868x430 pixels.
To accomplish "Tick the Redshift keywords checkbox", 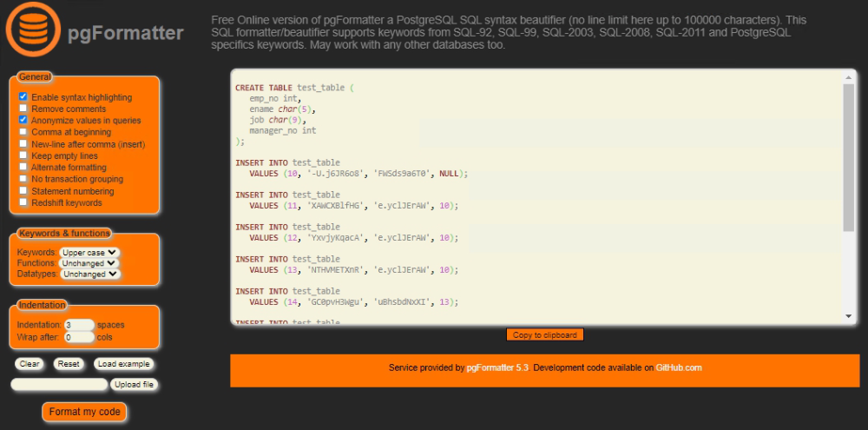I will (23, 202).
